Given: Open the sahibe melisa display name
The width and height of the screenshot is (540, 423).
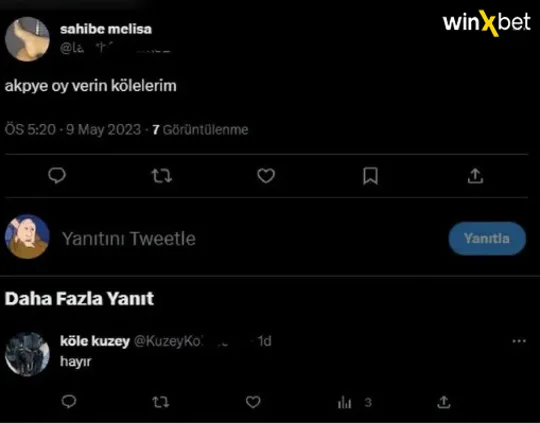Looking at the screenshot, I should [106, 29].
